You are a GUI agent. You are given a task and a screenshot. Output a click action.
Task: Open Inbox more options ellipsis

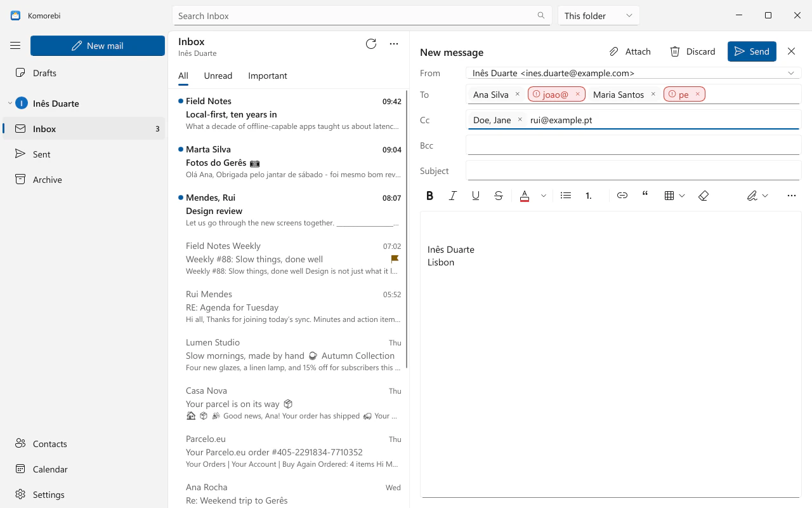click(x=394, y=44)
